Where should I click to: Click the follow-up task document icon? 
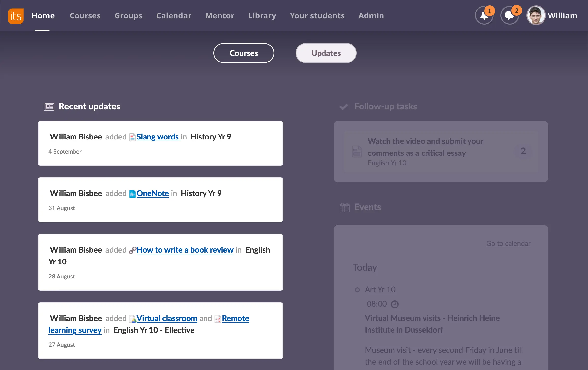point(356,151)
